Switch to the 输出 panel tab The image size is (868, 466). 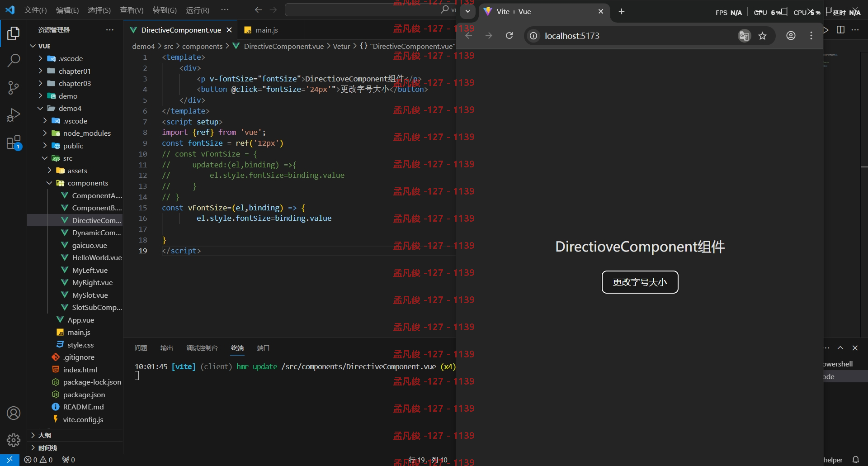click(x=166, y=348)
